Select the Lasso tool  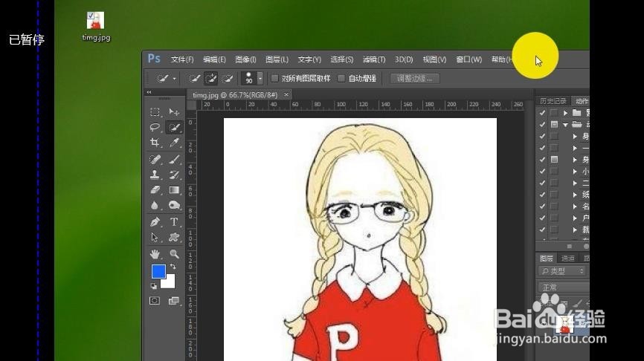coord(155,128)
